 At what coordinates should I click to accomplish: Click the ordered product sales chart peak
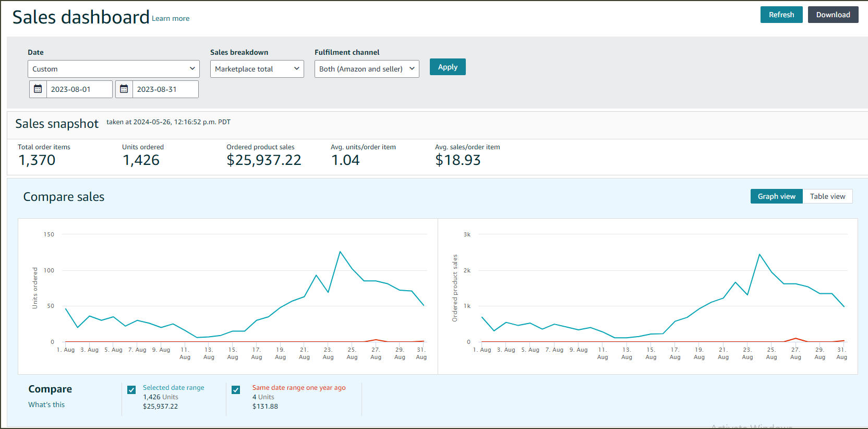click(759, 254)
